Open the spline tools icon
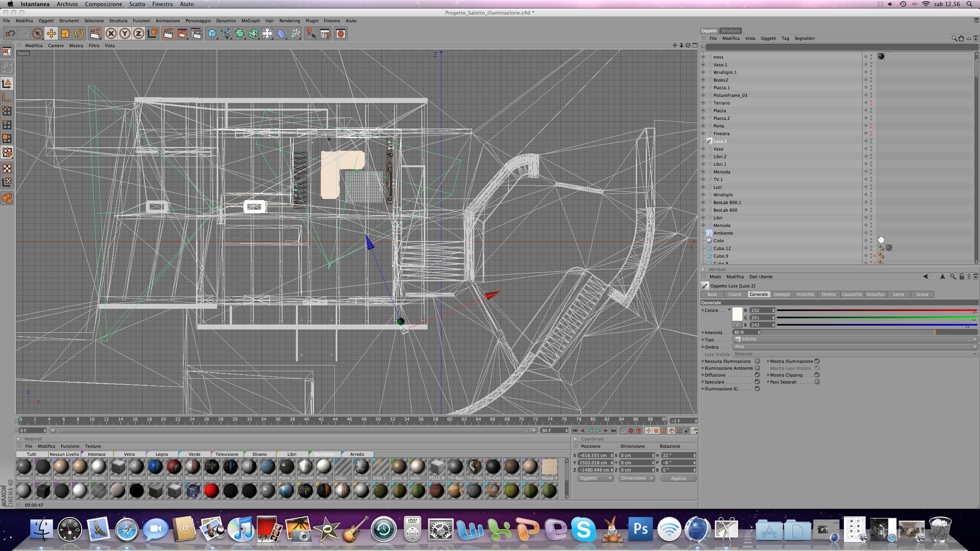The height and width of the screenshot is (551, 980). tap(226, 34)
